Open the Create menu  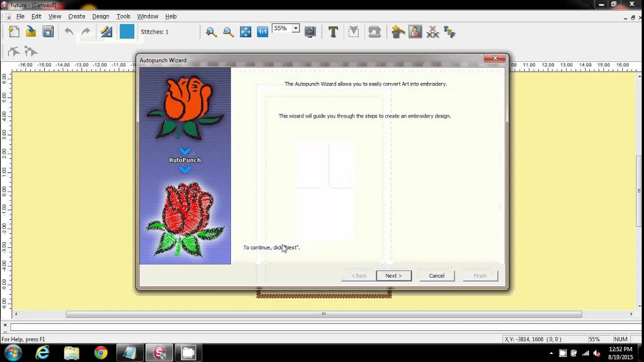(x=76, y=17)
